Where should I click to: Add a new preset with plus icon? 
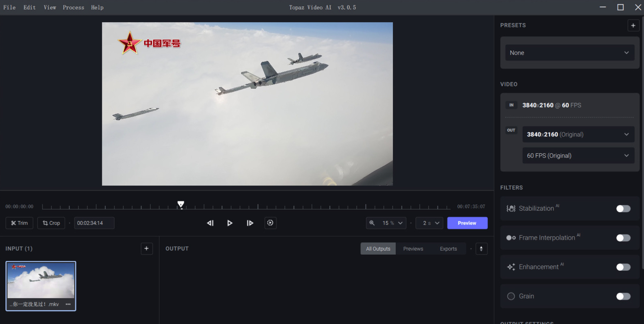(633, 26)
